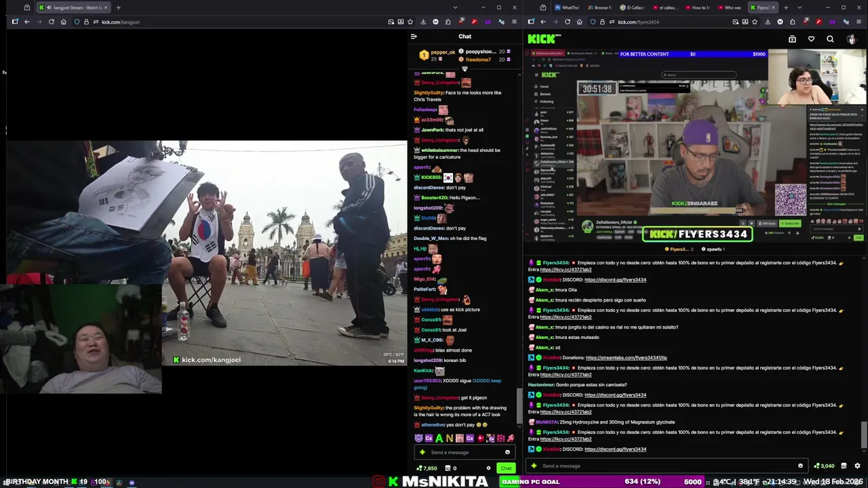The image size is (868, 488).
Task: Go to browser home in the kangjoel window
Action: pos(63,22)
